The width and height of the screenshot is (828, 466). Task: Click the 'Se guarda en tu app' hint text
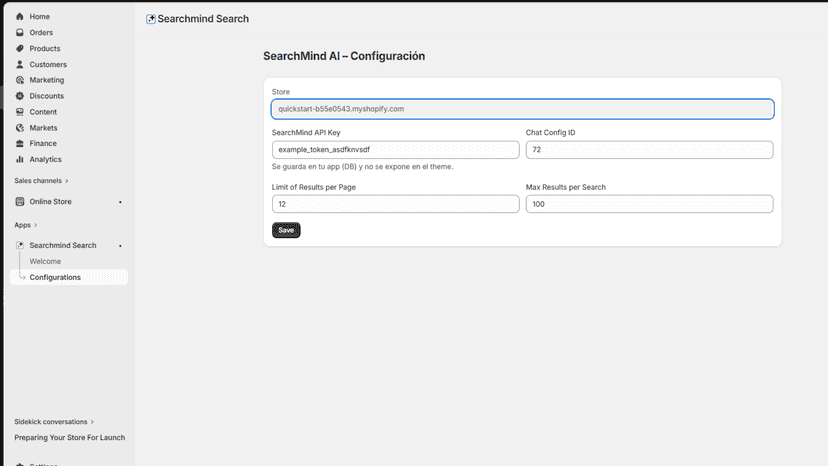tap(362, 166)
